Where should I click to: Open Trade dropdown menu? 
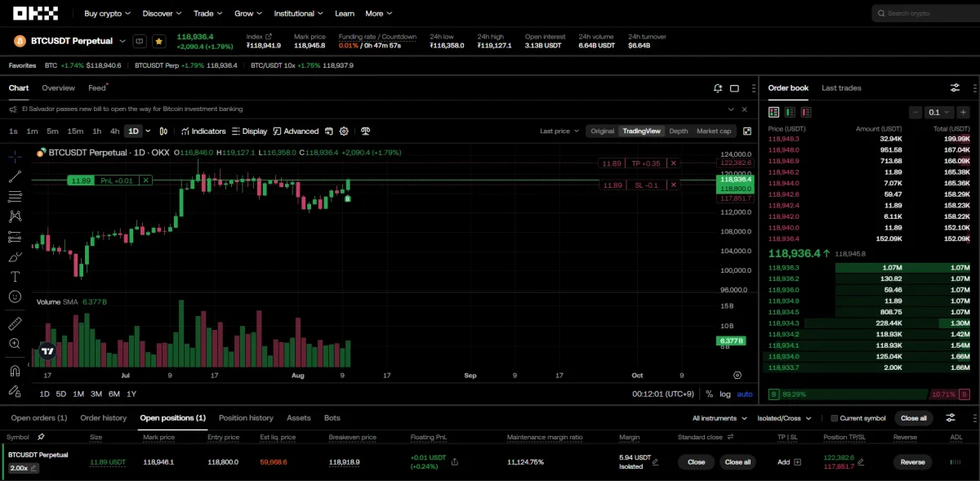coord(207,13)
